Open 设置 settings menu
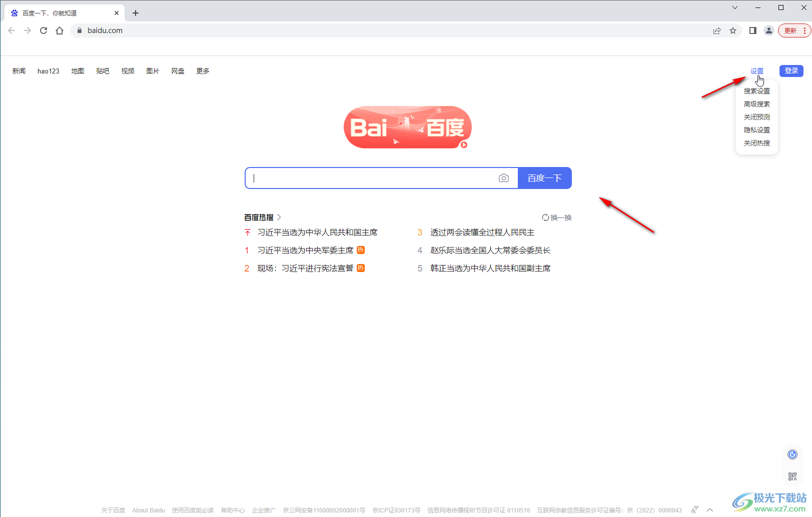 [x=757, y=71]
